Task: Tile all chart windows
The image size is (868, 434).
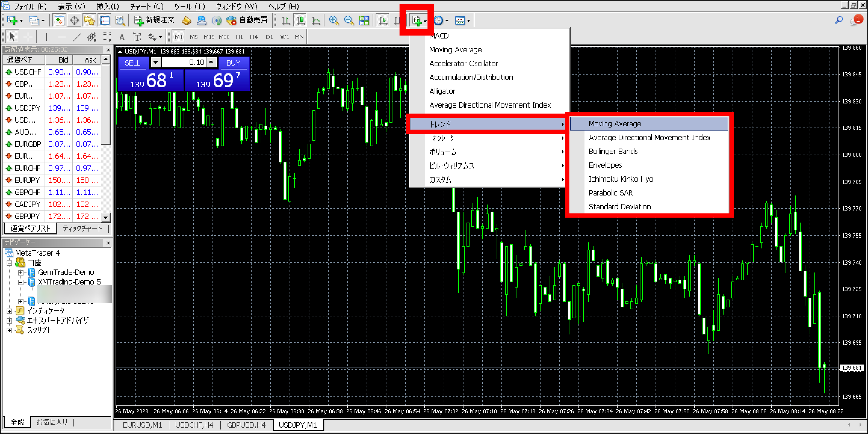Action: [364, 20]
